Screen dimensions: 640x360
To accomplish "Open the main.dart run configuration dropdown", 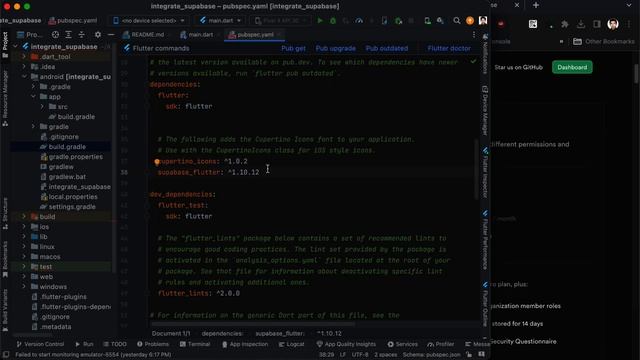I will 221,20.
